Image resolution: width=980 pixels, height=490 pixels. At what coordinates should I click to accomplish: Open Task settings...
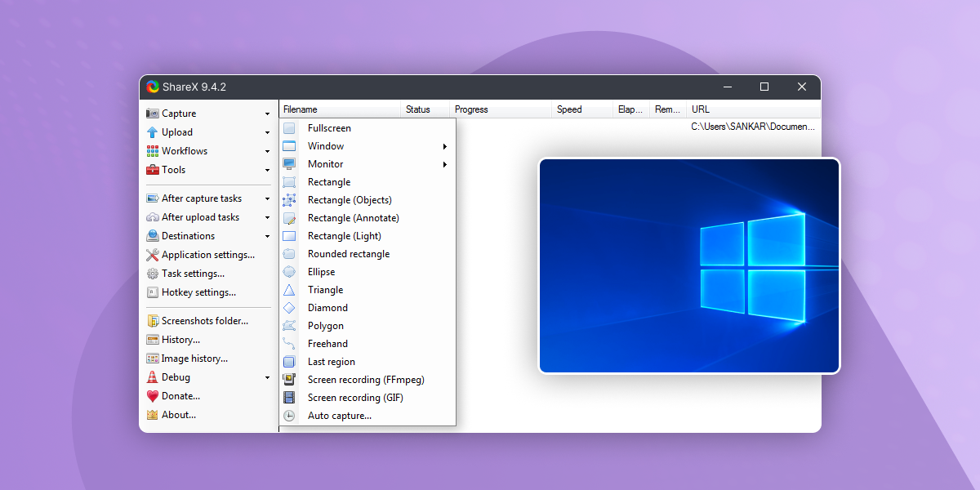[x=185, y=274]
